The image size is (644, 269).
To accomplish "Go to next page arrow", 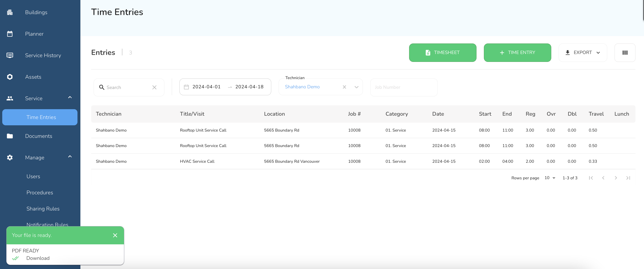I will pos(616,178).
